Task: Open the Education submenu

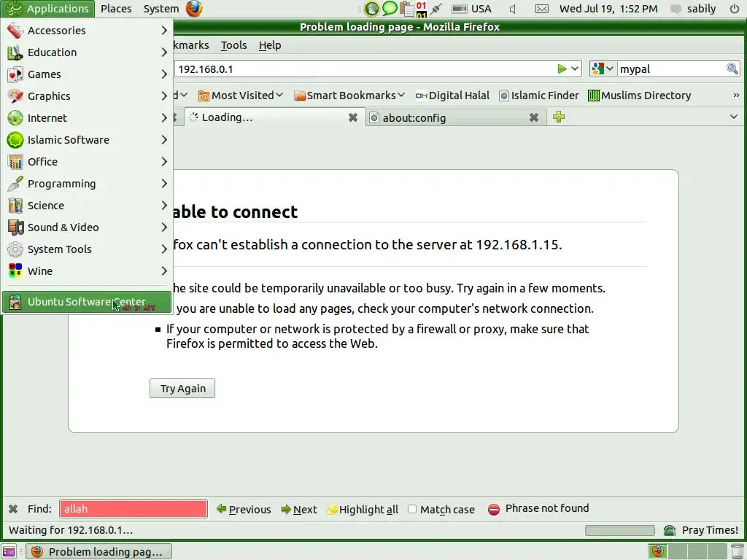Action: click(87, 52)
